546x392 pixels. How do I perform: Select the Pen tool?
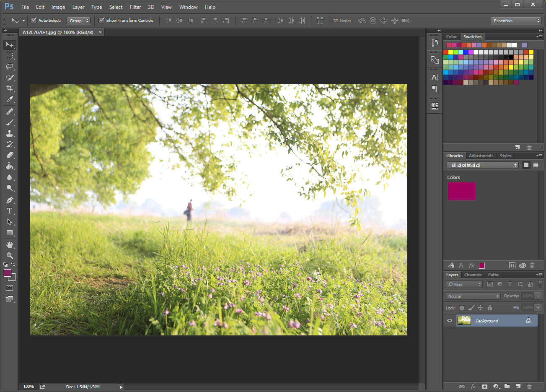10,200
